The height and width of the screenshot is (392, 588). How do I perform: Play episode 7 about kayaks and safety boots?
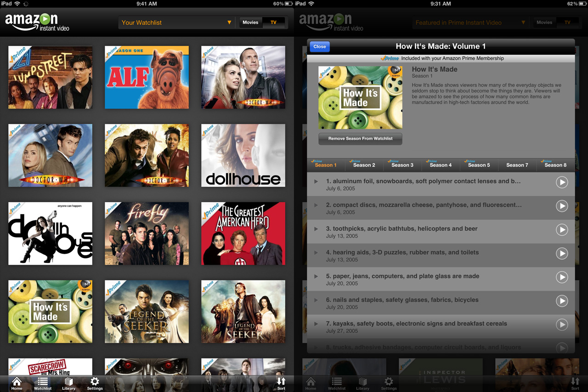(562, 324)
